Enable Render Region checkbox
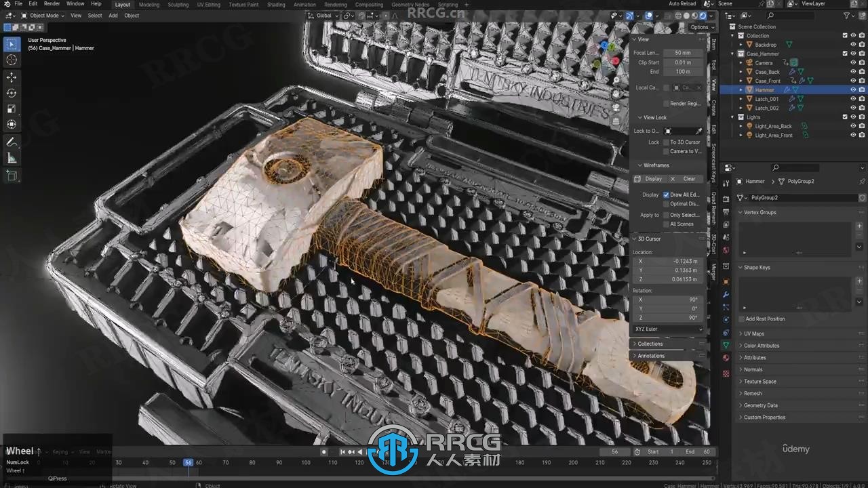This screenshot has width=868, height=488. click(x=666, y=104)
